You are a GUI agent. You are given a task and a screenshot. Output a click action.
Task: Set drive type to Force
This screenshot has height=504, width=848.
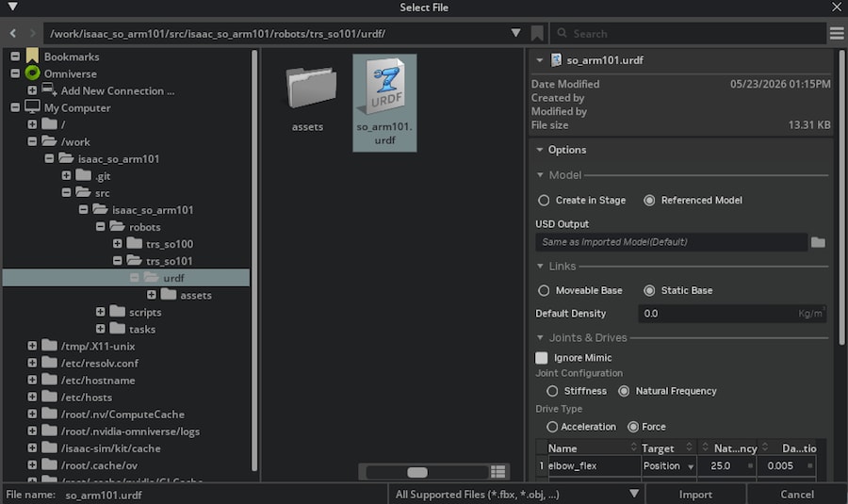633,427
